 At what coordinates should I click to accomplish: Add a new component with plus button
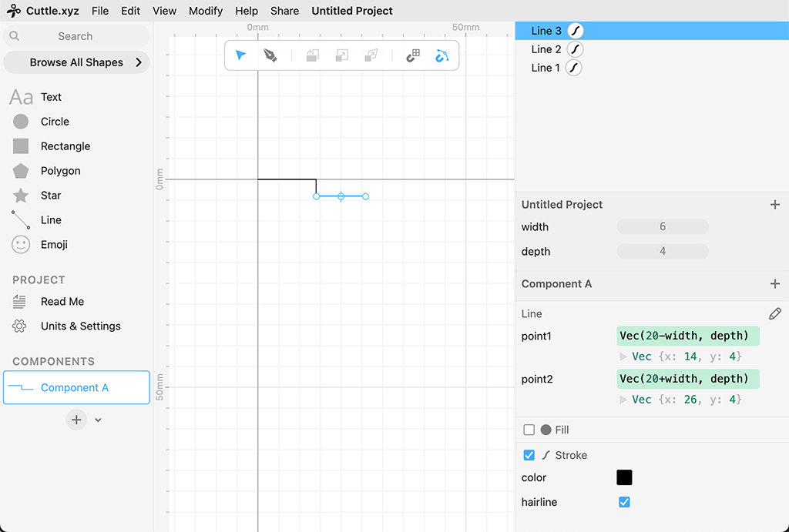tap(76, 420)
